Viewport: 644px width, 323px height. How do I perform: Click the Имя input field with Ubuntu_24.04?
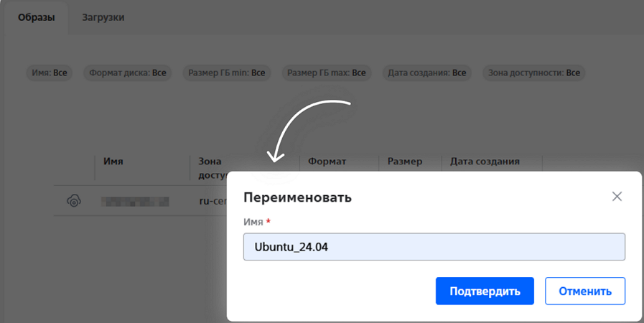pos(434,247)
